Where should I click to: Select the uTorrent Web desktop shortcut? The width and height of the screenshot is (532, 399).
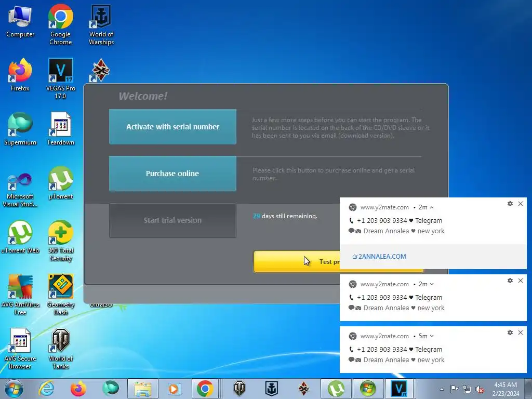pos(20,237)
